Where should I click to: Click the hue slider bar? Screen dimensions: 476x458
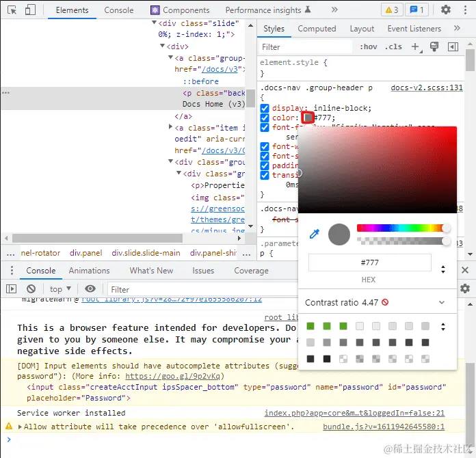(x=403, y=228)
